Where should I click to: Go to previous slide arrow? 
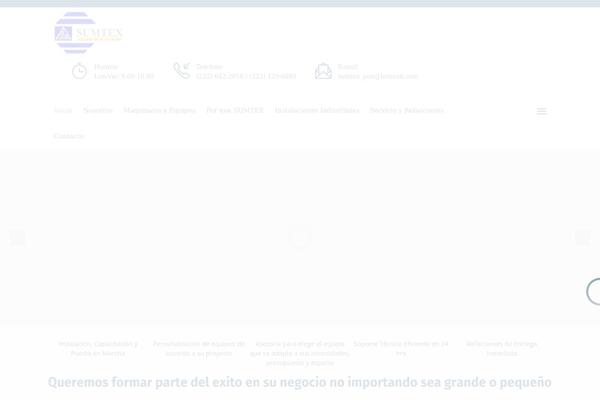coord(17,237)
